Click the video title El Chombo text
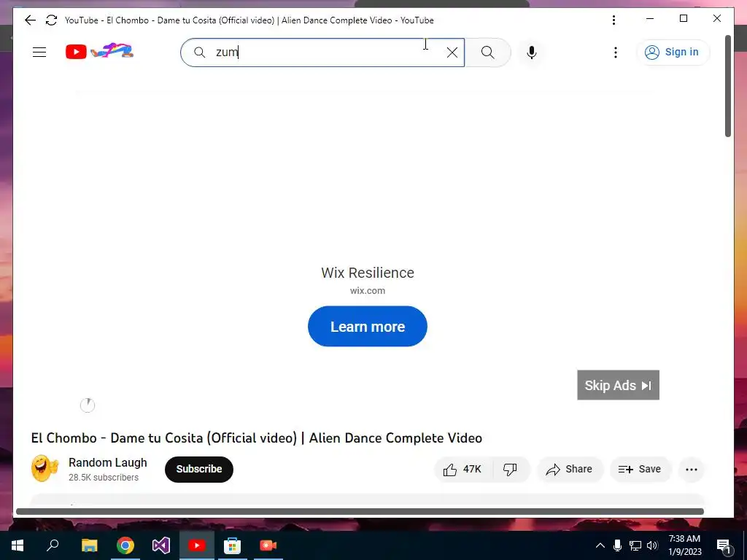747x560 pixels. click(x=256, y=438)
